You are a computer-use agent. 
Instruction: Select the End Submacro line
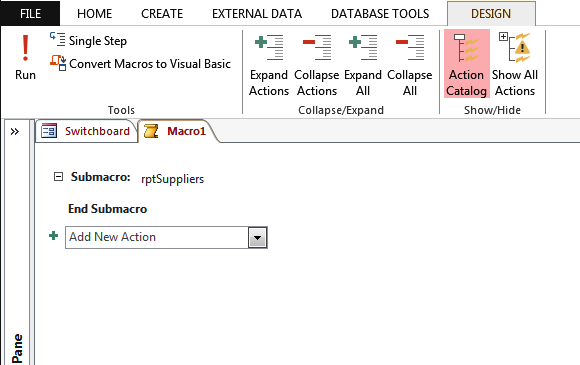click(108, 209)
